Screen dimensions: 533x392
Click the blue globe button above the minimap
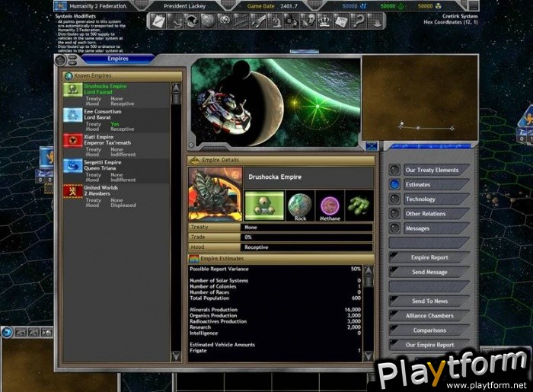(x=7, y=332)
